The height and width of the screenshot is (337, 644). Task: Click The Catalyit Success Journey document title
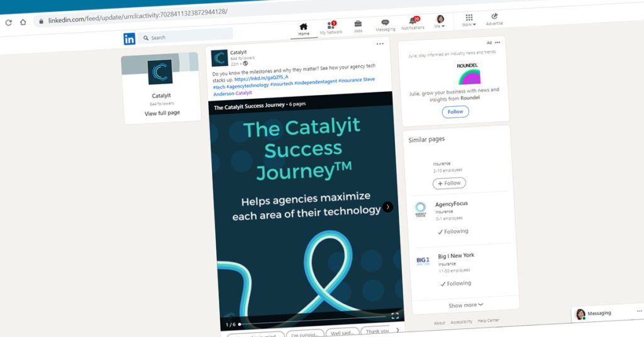249,106
